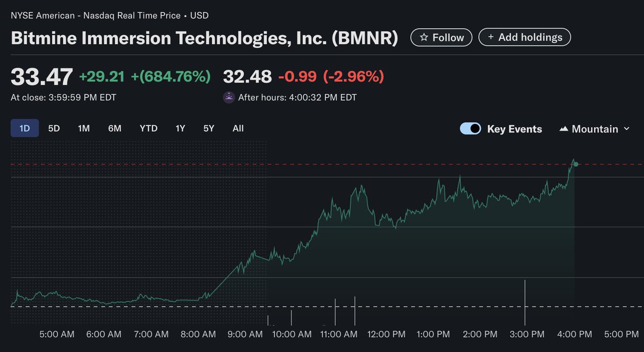Select the 6M time range tab
644x352 pixels.
tap(114, 128)
